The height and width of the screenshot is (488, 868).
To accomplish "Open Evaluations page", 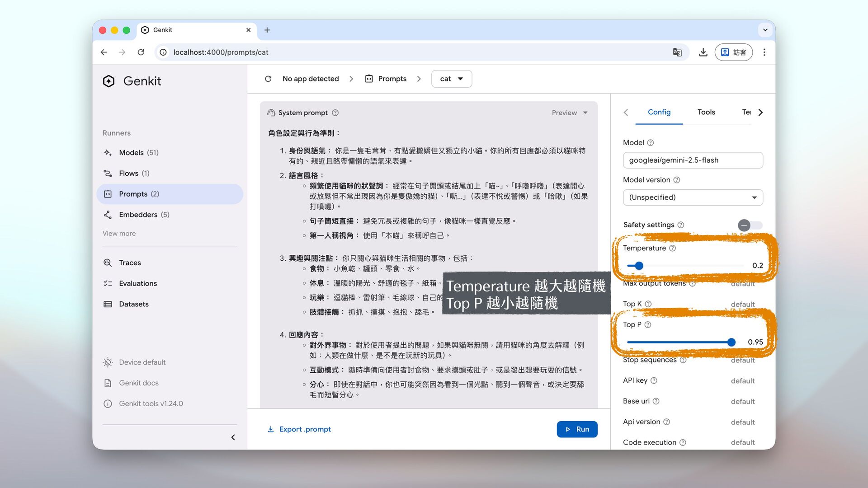I will pos(138,284).
